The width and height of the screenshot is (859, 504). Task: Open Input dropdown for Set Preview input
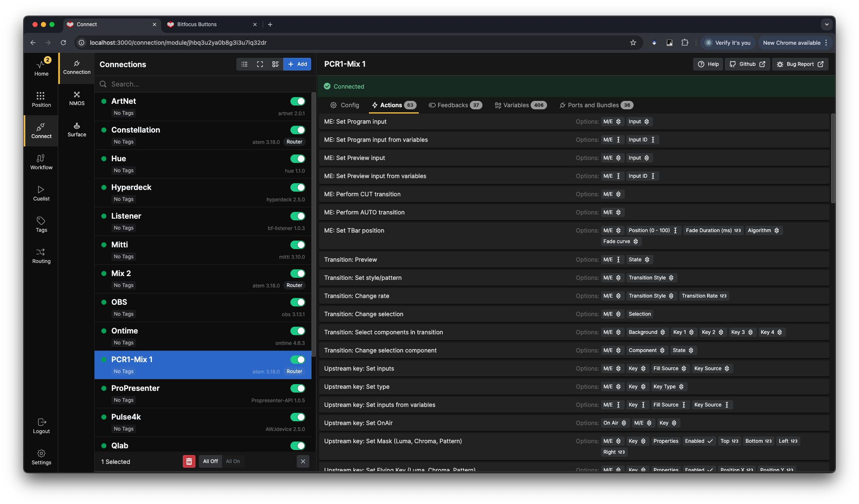click(639, 158)
